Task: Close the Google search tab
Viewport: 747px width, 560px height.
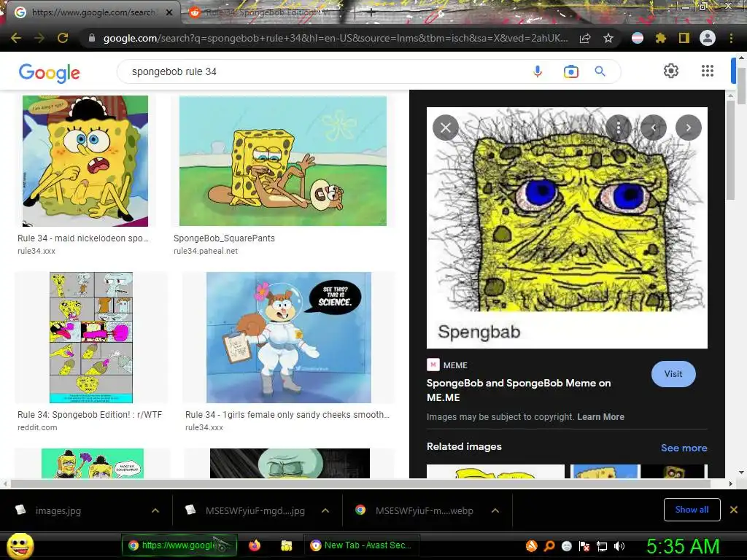Action: [x=169, y=13]
